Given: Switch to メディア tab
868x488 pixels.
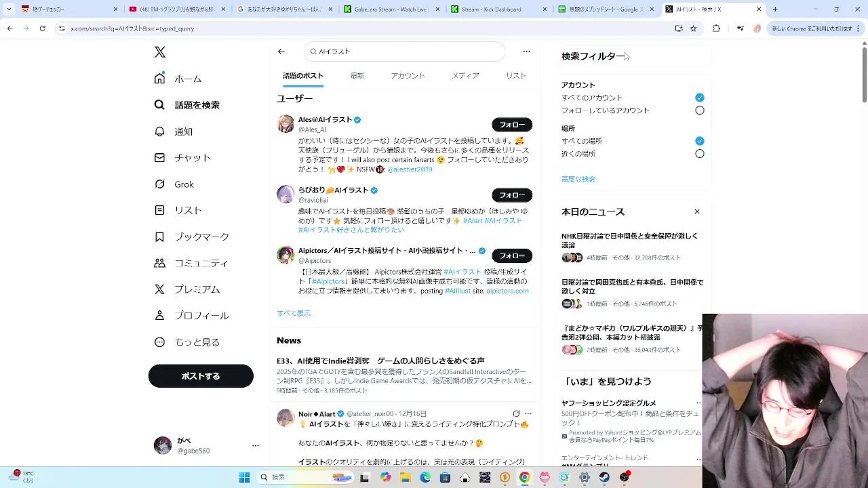Looking at the screenshot, I should (465, 76).
